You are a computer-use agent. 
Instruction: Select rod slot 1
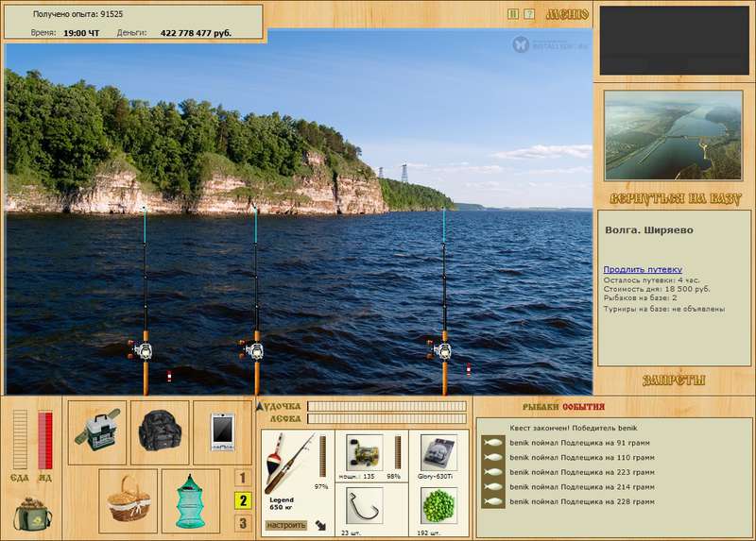[243, 478]
